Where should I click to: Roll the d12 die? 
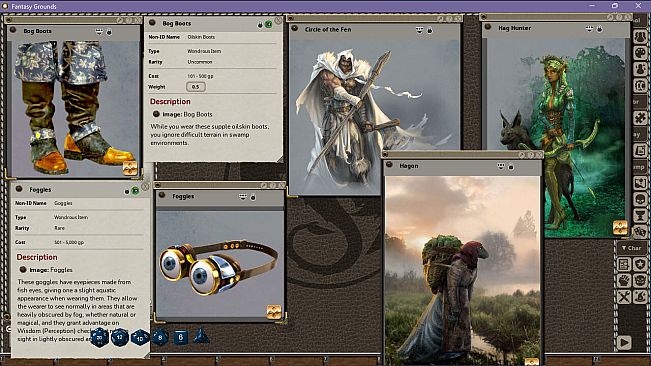coord(120,337)
